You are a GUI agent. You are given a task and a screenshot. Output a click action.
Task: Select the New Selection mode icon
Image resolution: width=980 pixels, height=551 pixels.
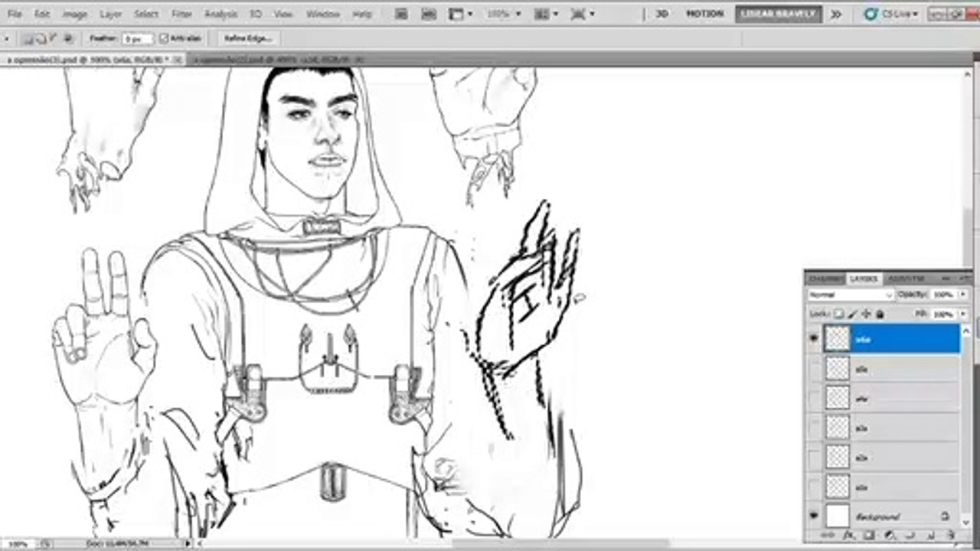pos(27,38)
